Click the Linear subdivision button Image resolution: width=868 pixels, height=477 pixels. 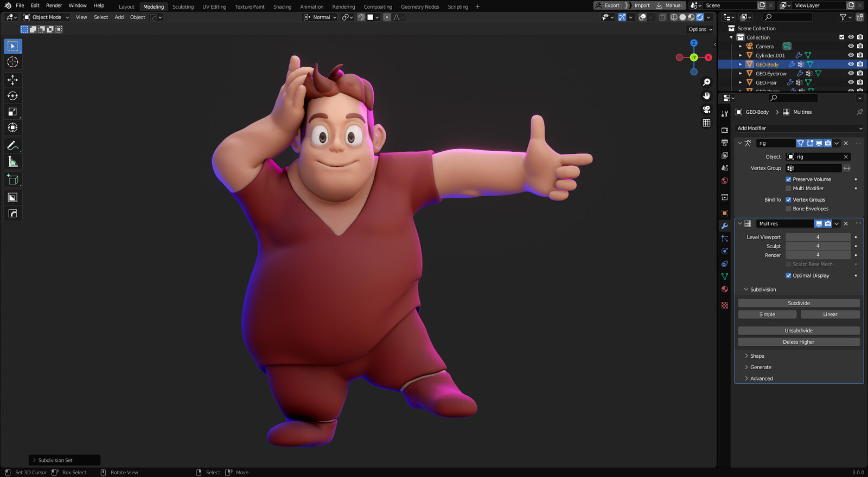[830, 314]
